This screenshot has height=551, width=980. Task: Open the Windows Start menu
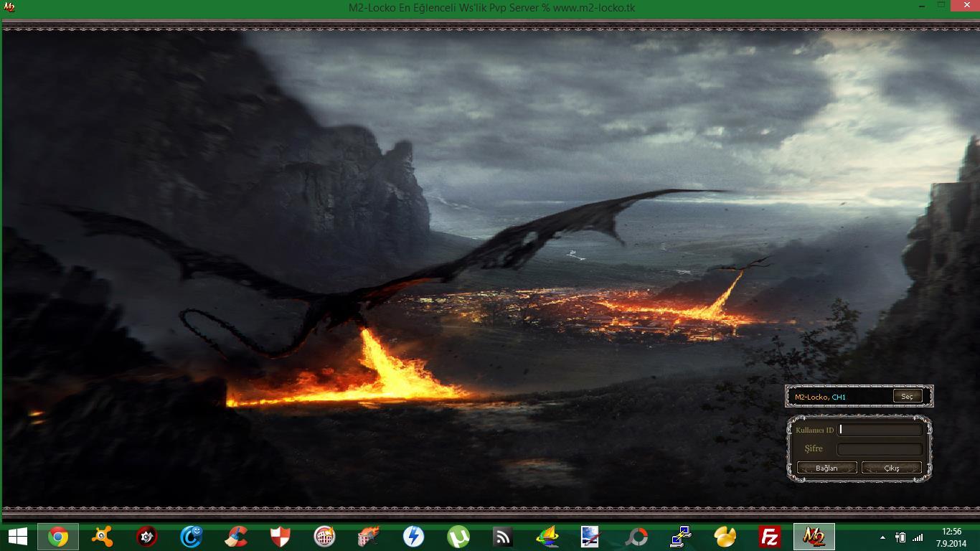pos(17,537)
